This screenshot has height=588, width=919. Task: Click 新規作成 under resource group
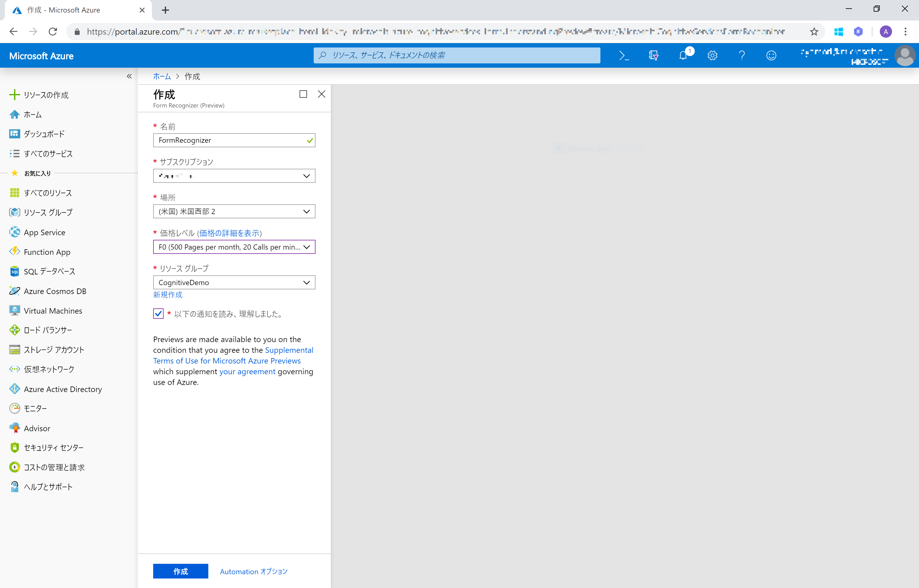[168, 295]
